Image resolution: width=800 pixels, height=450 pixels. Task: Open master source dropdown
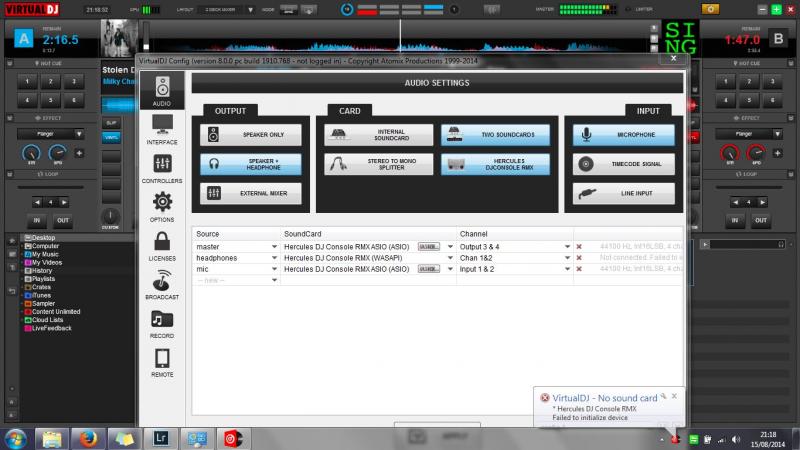pos(274,246)
